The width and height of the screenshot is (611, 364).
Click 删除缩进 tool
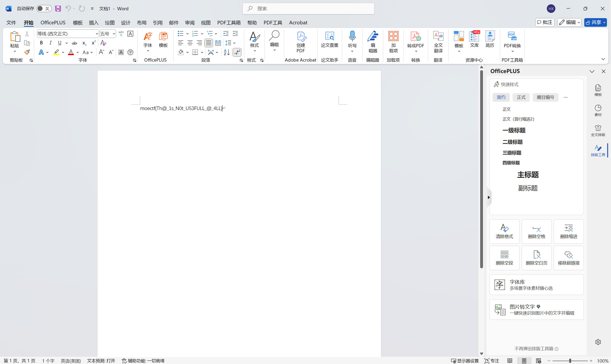(568, 231)
